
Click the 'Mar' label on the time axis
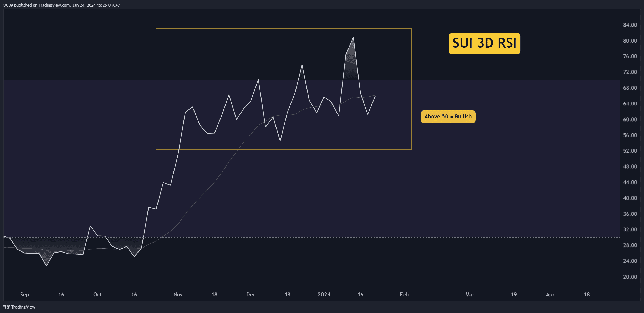470,295
